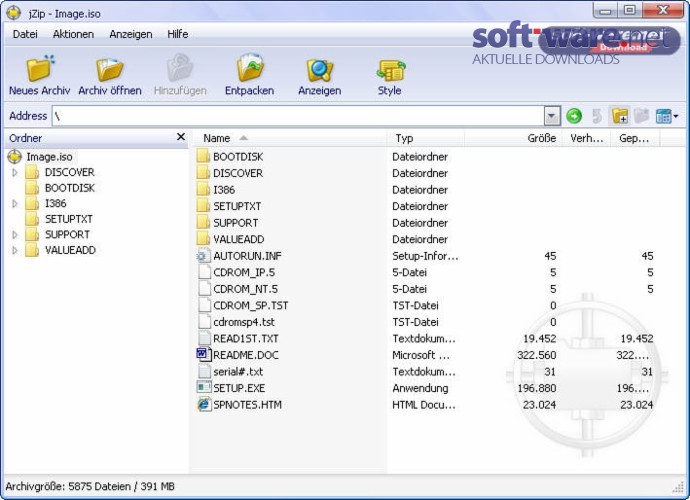Select the SUPPORT folder in file list

click(x=235, y=223)
